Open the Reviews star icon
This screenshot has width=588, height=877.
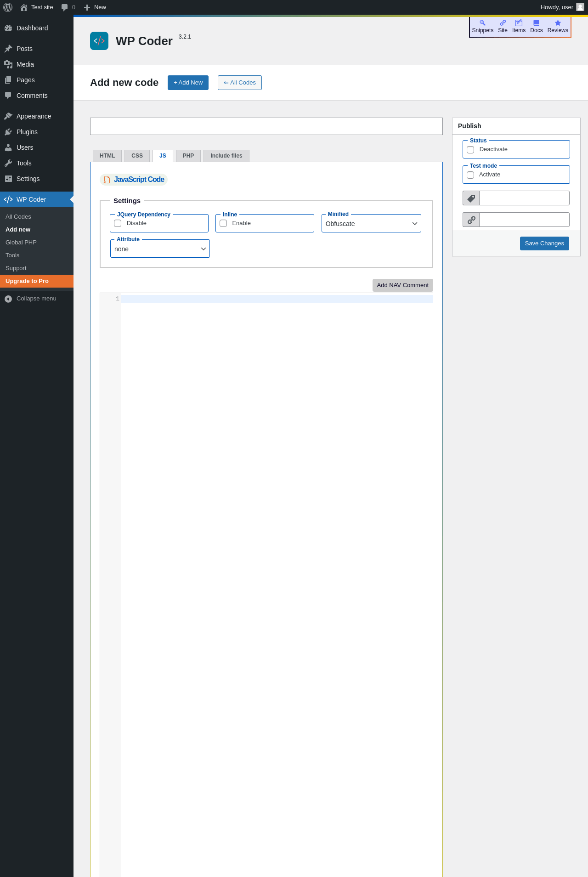point(558,23)
